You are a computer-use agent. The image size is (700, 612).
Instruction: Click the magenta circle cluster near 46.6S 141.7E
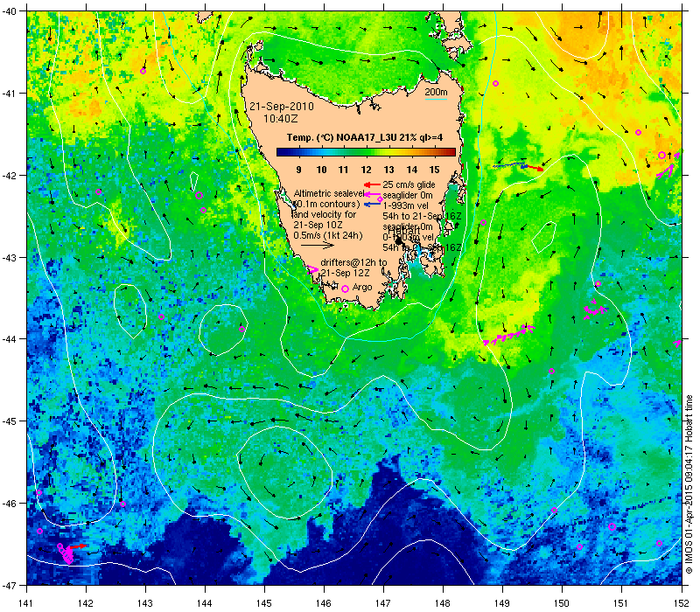(x=66, y=554)
